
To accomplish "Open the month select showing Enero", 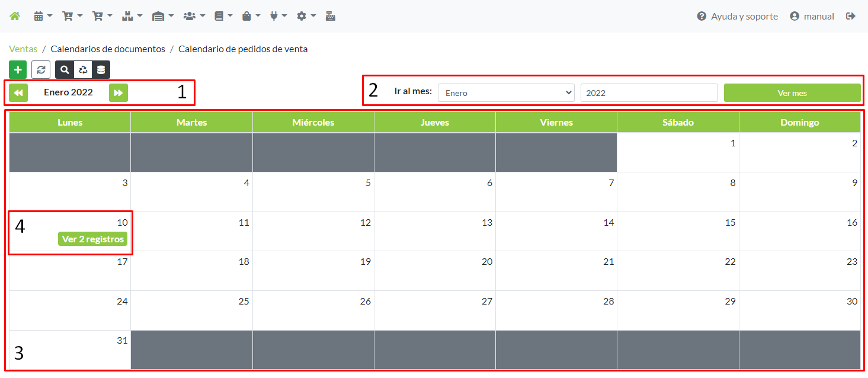I will [506, 93].
